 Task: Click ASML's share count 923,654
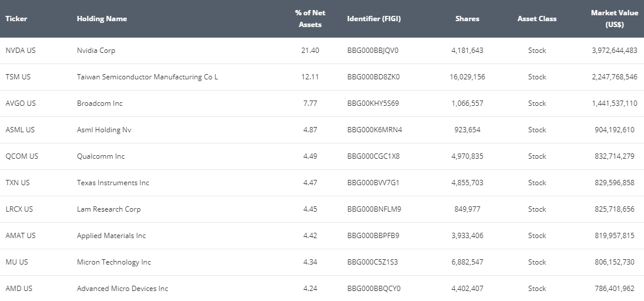point(467,130)
